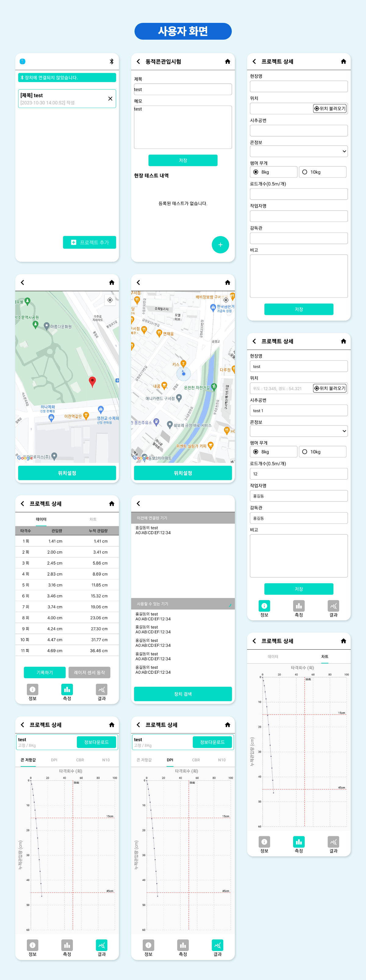Tap the round plus button under 현장 테스트 내역

point(220,245)
